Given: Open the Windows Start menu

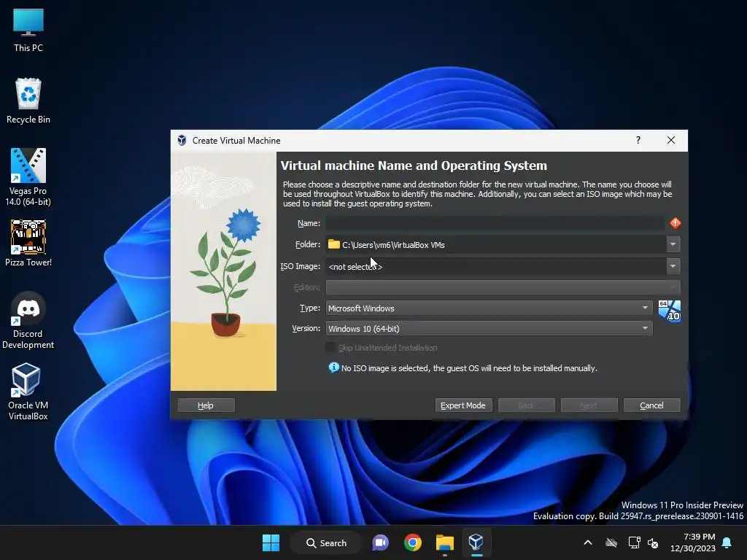Looking at the screenshot, I should click(x=271, y=542).
